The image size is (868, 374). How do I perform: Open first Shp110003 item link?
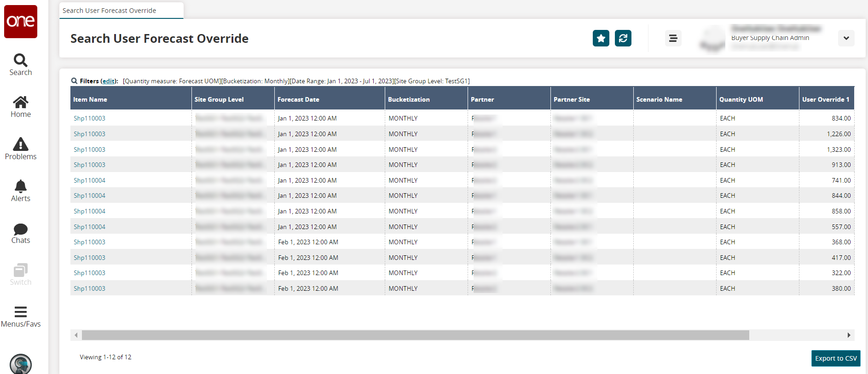[89, 118]
